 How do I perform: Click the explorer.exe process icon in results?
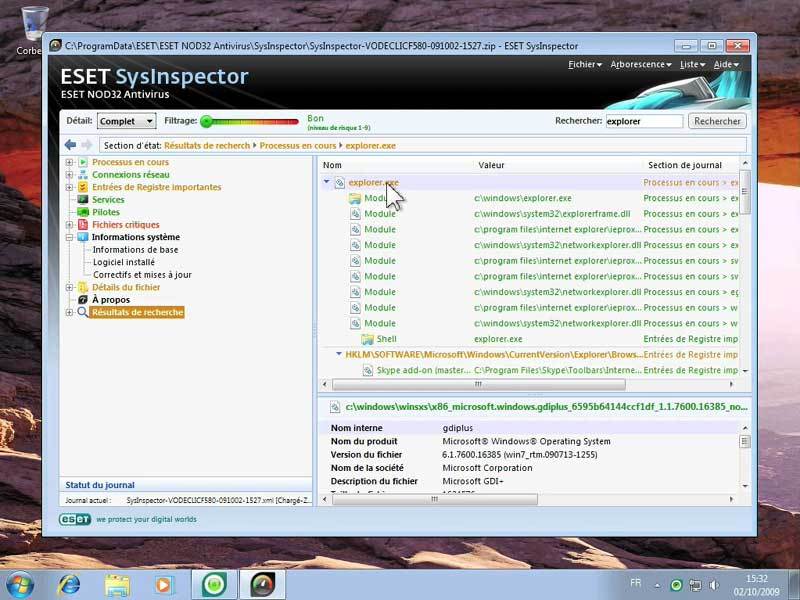339,183
